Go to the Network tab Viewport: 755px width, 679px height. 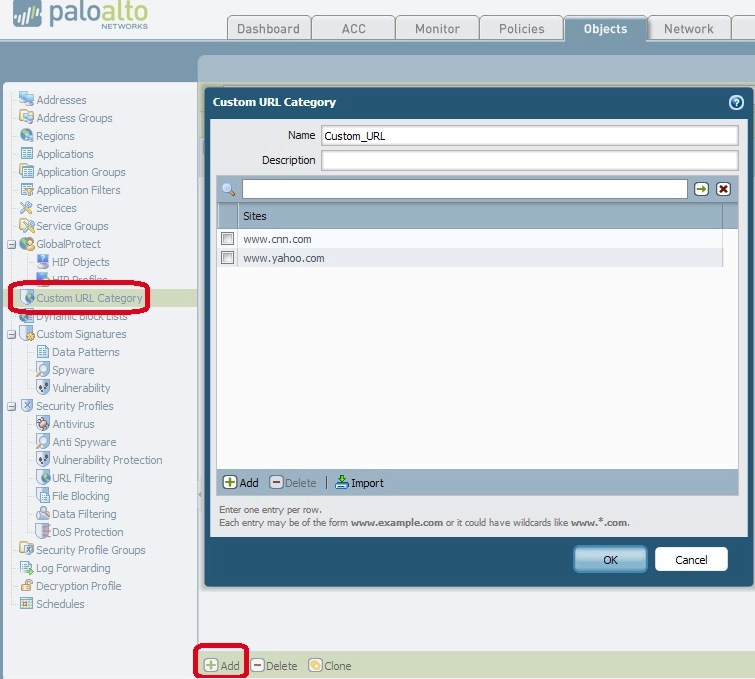coord(689,28)
